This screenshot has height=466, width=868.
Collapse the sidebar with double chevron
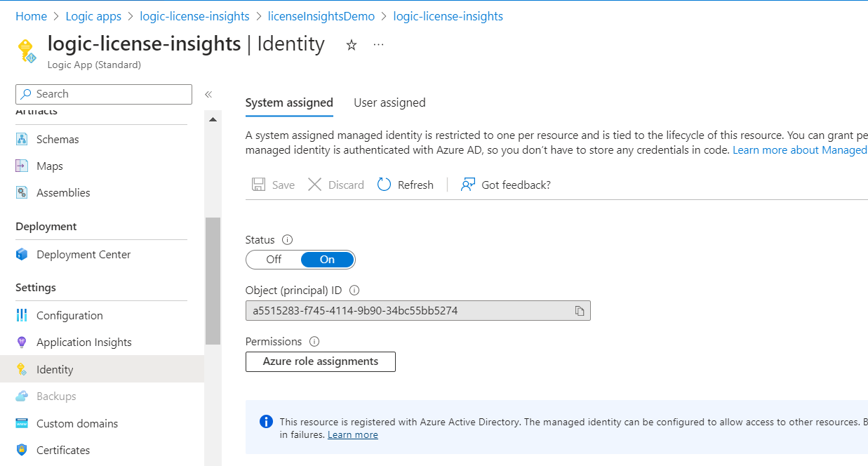208,94
